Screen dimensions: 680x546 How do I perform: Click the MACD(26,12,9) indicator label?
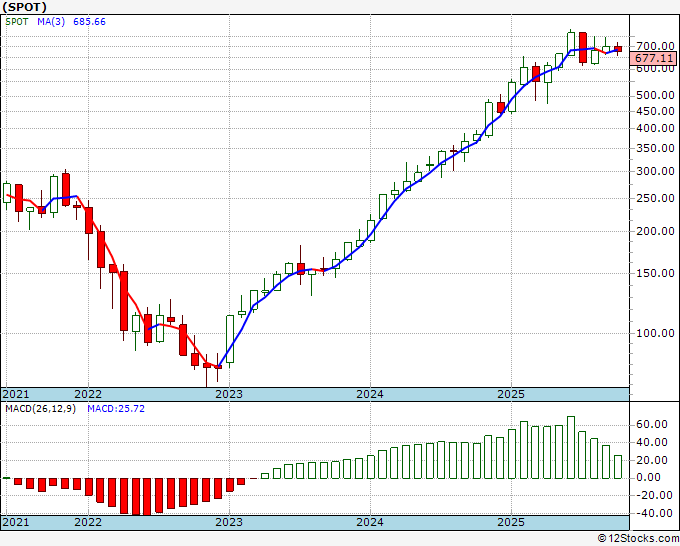pyautogui.click(x=40, y=409)
